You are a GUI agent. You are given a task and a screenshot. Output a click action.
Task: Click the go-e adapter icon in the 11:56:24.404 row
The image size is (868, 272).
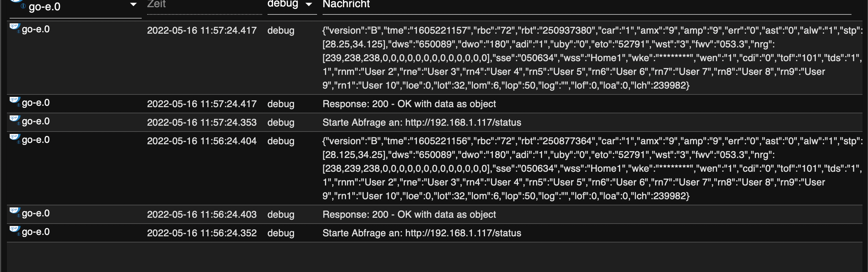coord(15,138)
